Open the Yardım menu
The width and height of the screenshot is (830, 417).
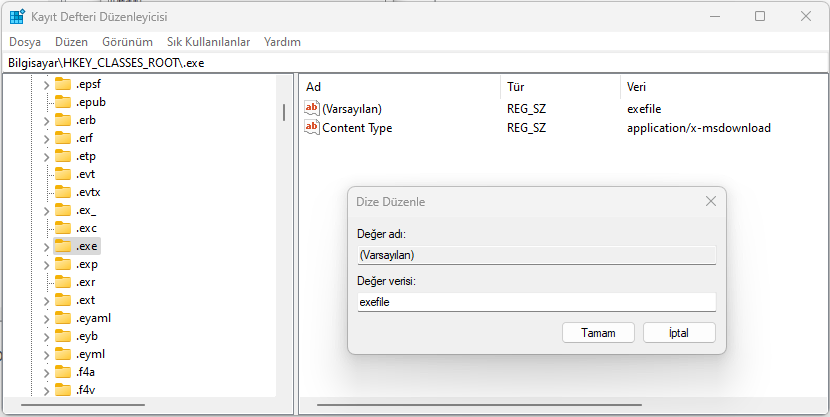click(282, 42)
